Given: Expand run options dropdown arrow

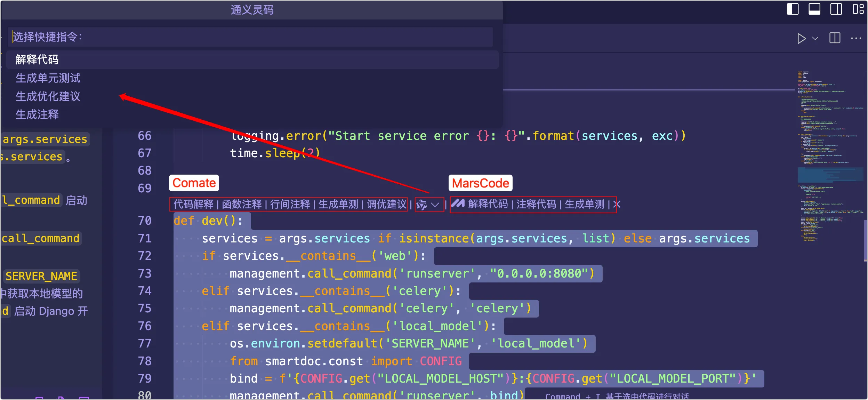Looking at the screenshot, I should [x=815, y=38].
